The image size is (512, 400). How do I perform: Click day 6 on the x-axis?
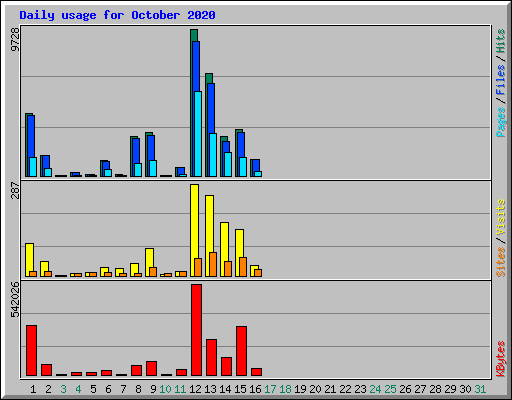click(108, 389)
